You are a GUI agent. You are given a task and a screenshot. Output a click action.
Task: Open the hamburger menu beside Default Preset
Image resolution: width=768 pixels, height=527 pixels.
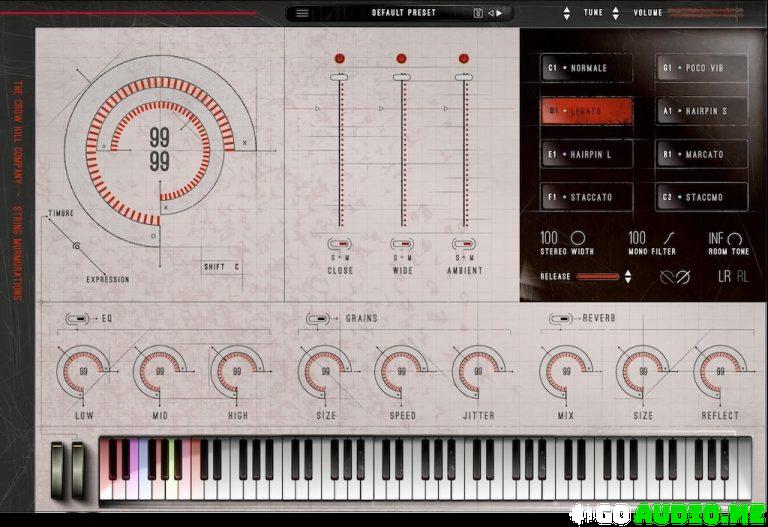click(x=302, y=13)
